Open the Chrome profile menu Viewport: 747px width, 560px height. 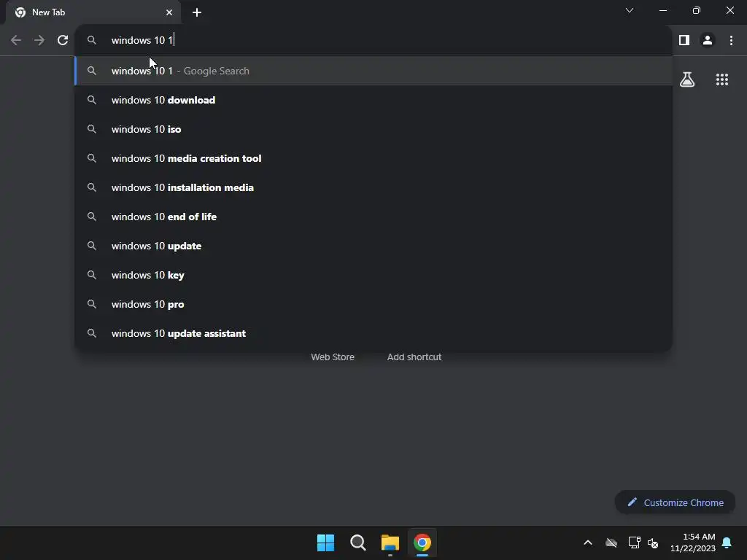(x=708, y=41)
